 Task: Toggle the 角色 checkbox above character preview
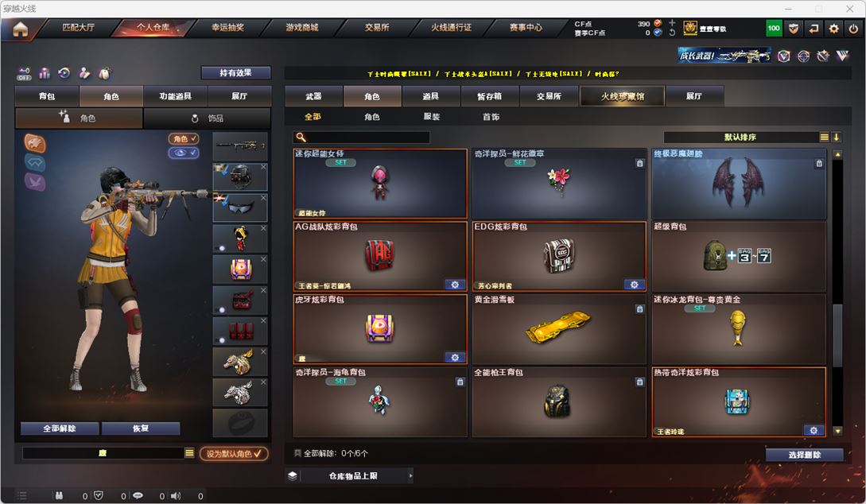pyautogui.click(x=184, y=138)
